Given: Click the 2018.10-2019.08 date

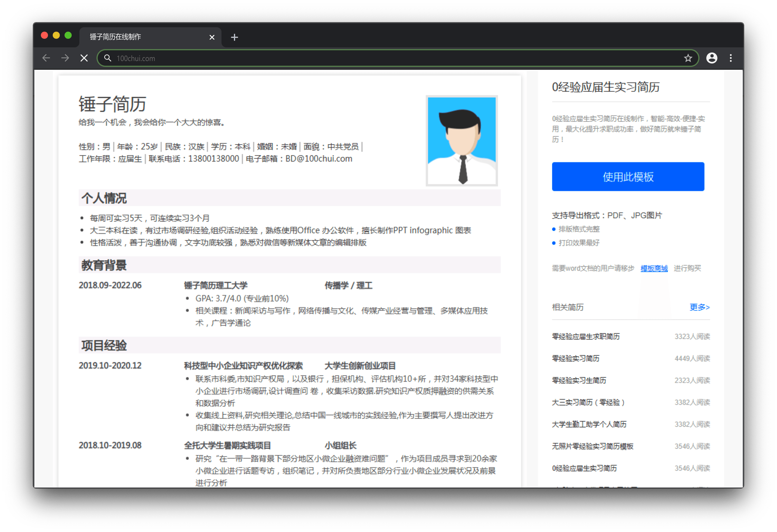Looking at the screenshot, I should [110, 445].
